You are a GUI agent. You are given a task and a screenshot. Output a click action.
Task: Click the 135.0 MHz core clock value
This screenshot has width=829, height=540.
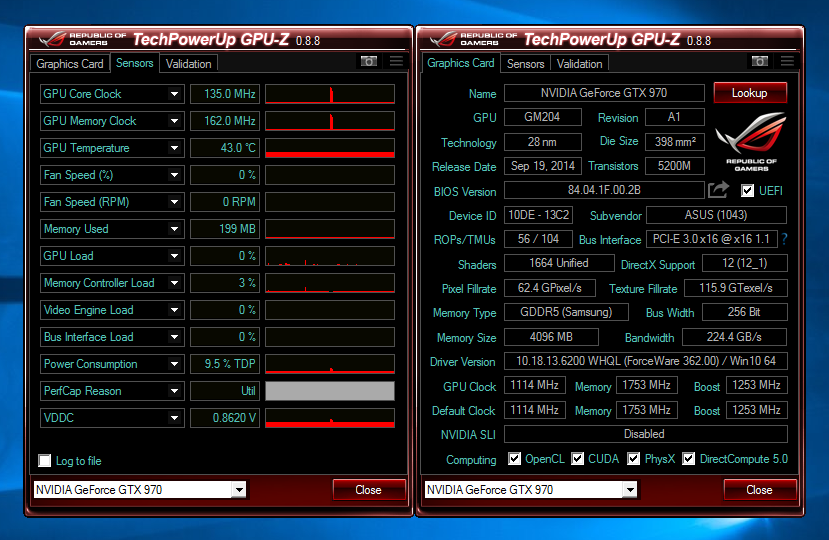(225, 94)
